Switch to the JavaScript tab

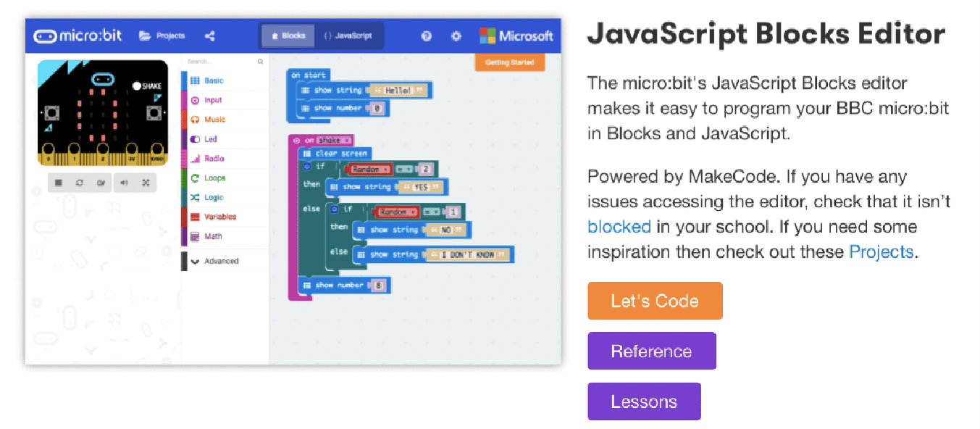pos(348,36)
